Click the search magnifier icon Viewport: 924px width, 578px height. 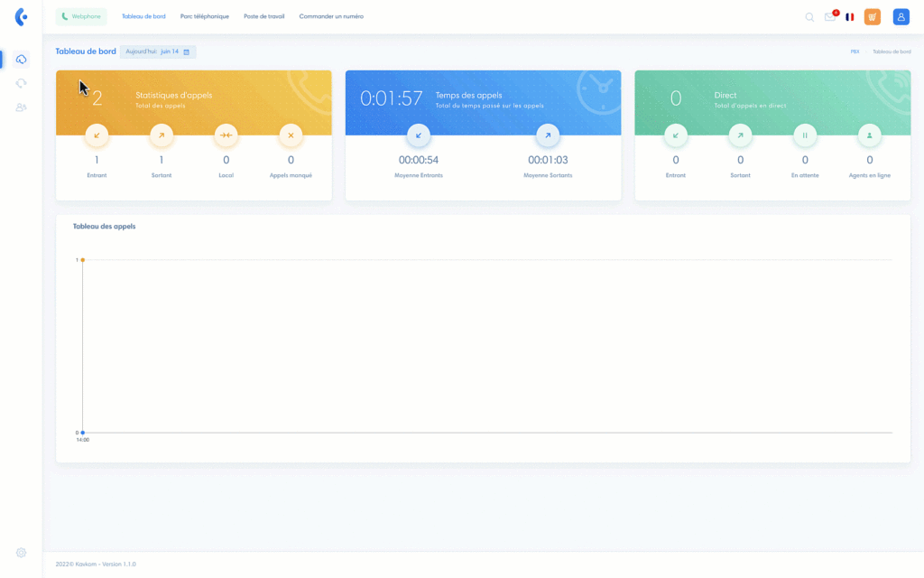tap(809, 16)
